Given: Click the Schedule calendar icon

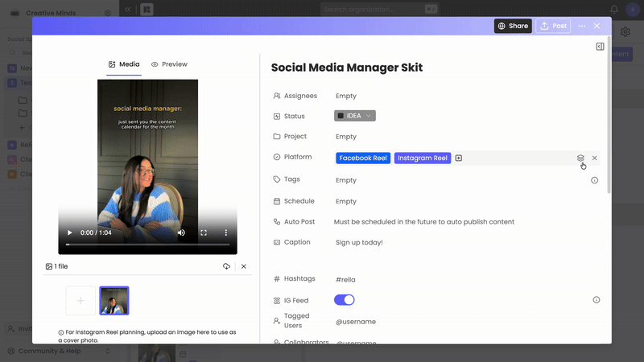Looking at the screenshot, I should tap(277, 201).
